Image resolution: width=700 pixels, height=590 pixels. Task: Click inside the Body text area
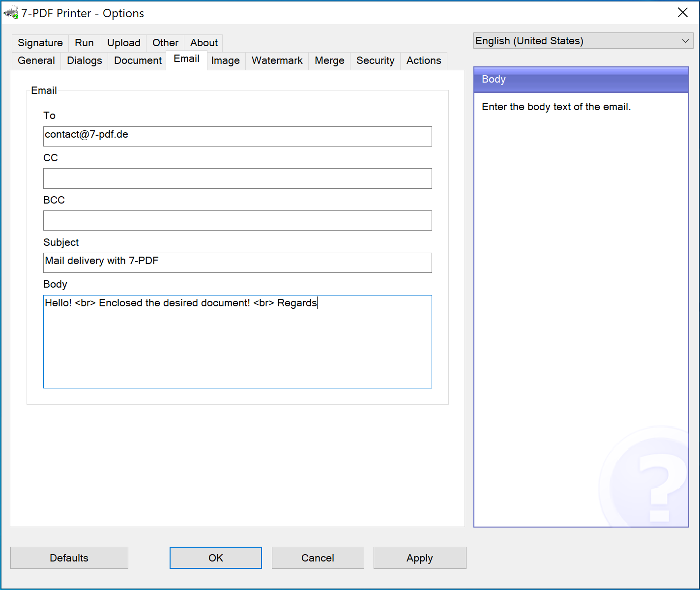point(237,342)
